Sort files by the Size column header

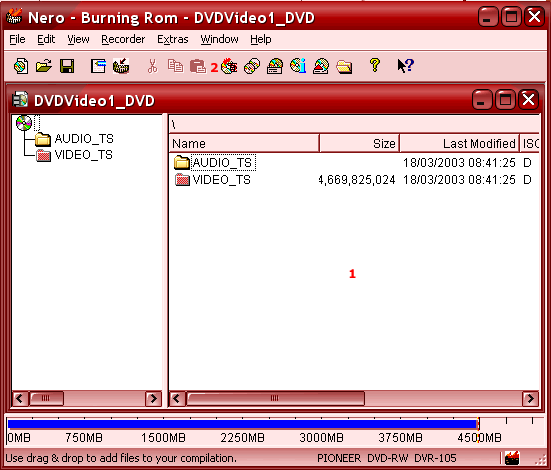(x=359, y=143)
